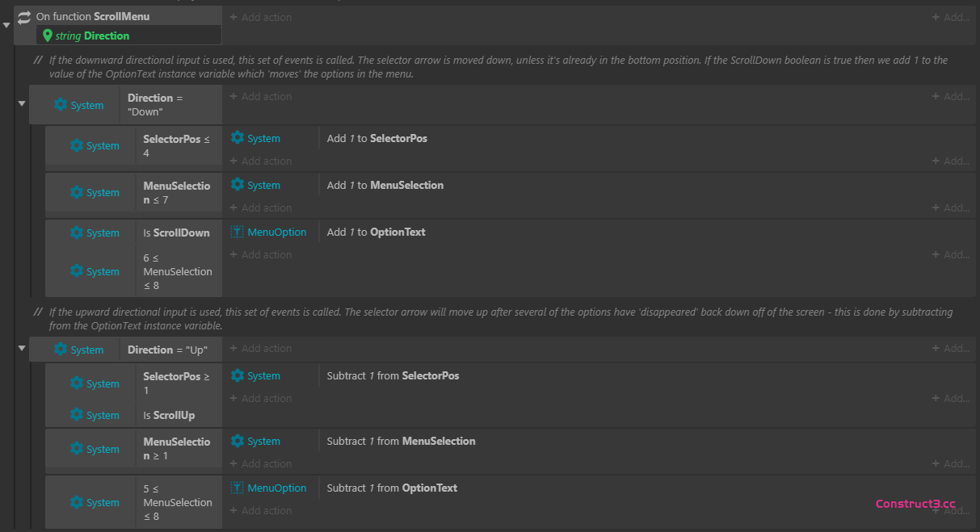Click System gear icon beside Is ScrollUp condition
Image resolution: width=980 pixels, height=532 pixels.
pos(77,415)
